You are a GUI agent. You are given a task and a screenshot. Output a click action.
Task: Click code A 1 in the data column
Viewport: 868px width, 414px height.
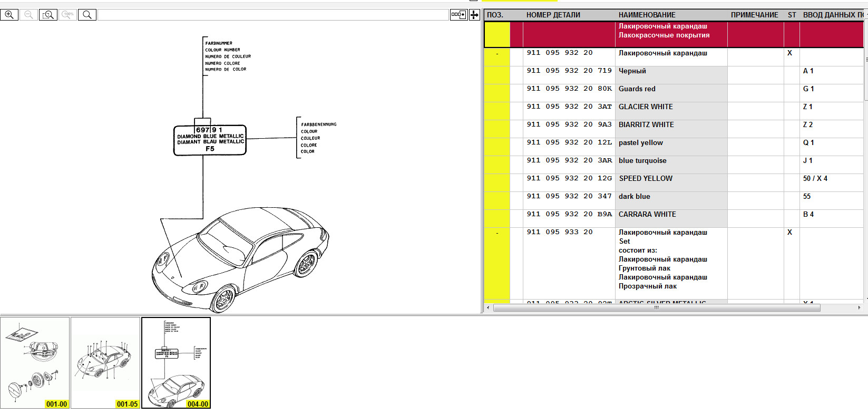coord(808,71)
